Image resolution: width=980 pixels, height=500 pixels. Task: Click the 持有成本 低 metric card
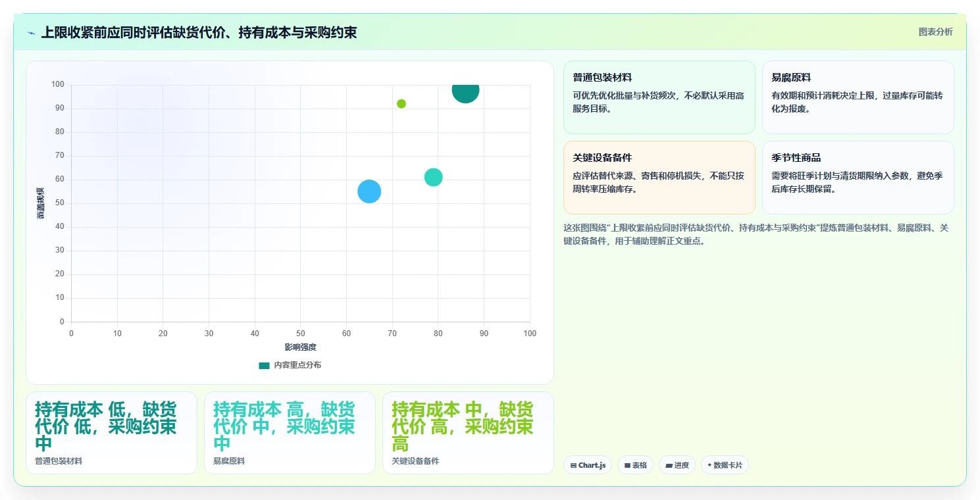(111, 433)
